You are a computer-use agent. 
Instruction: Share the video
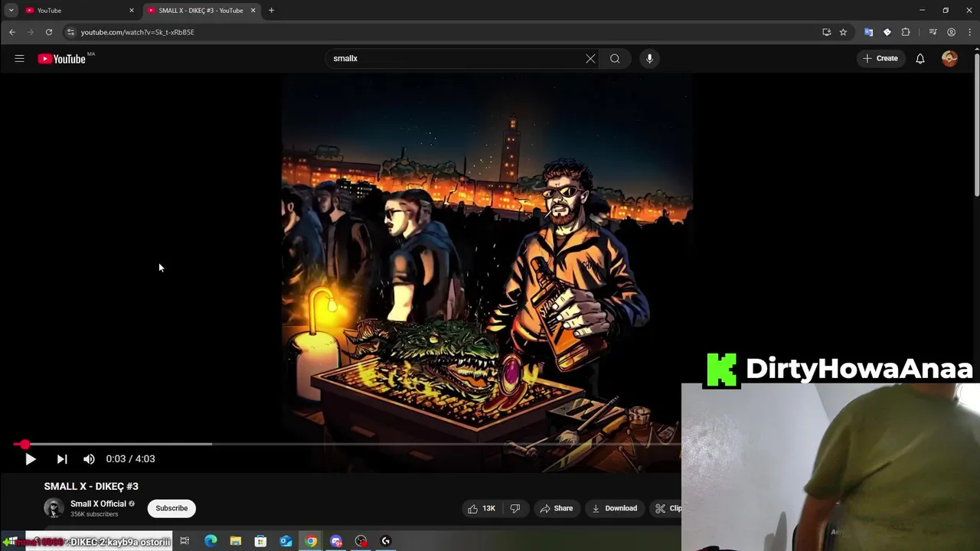557,508
